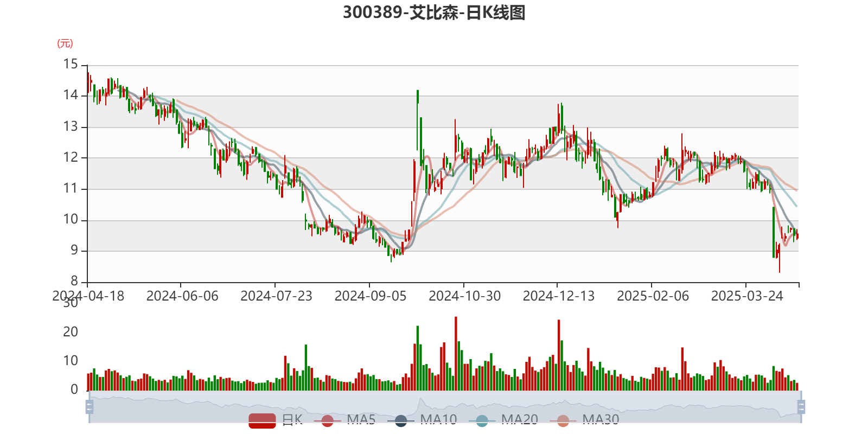
Task: Click the tall red volume bar near 2024-12-13
Action: point(559,355)
